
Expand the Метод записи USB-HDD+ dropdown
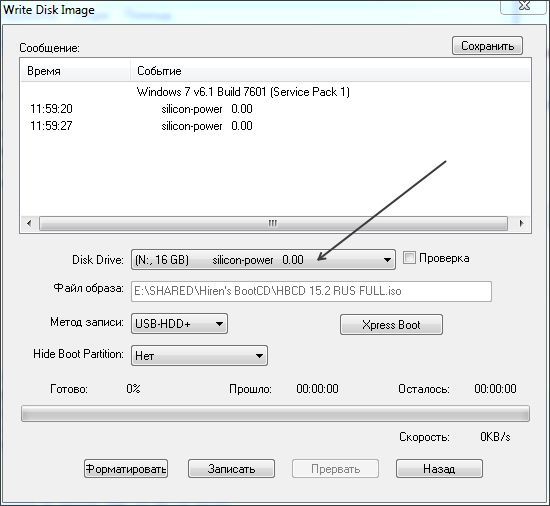click(x=179, y=324)
